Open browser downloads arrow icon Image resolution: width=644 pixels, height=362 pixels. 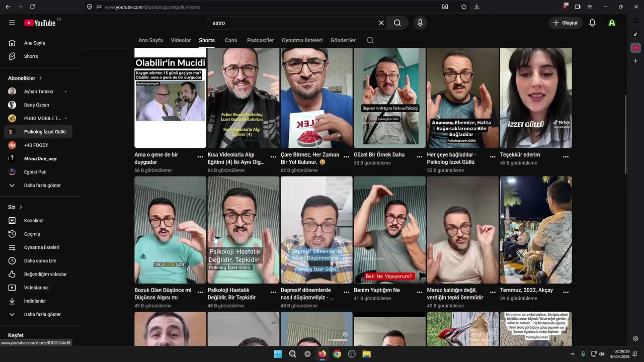pos(477,7)
